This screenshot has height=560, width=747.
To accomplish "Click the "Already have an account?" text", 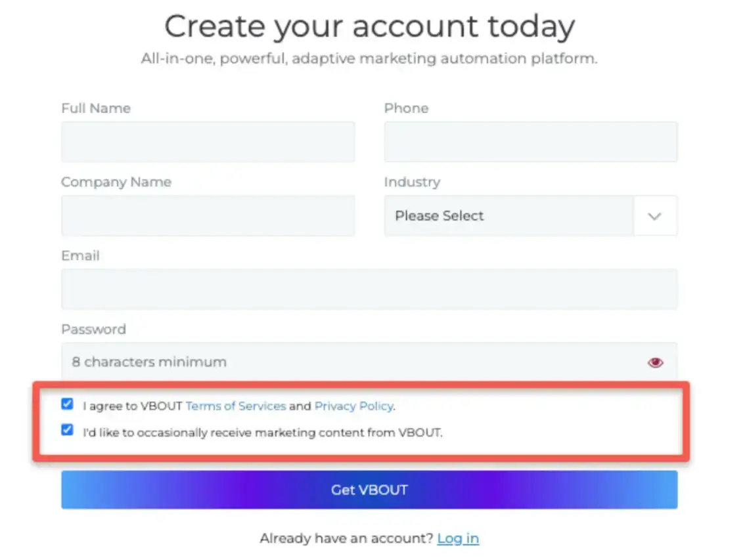I will point(344,538).
